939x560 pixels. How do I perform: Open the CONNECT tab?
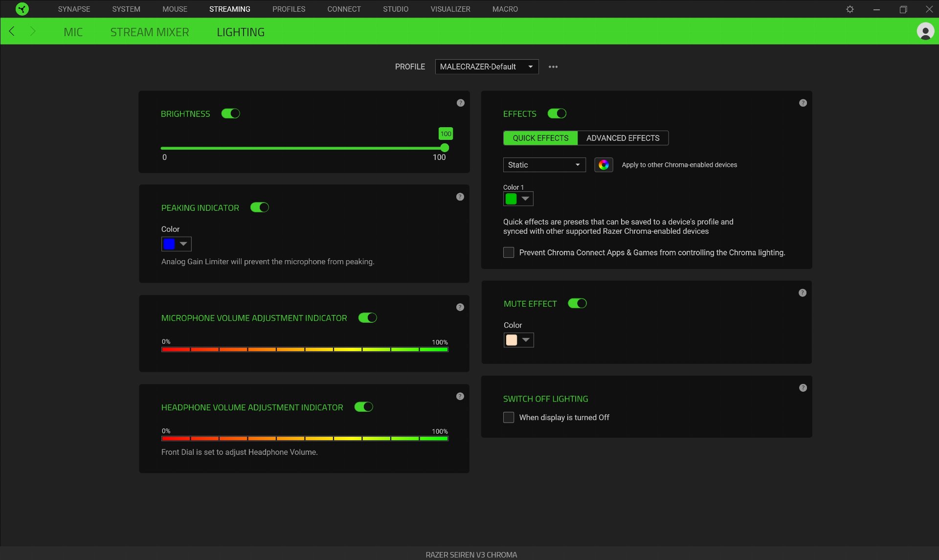point(344,9)
